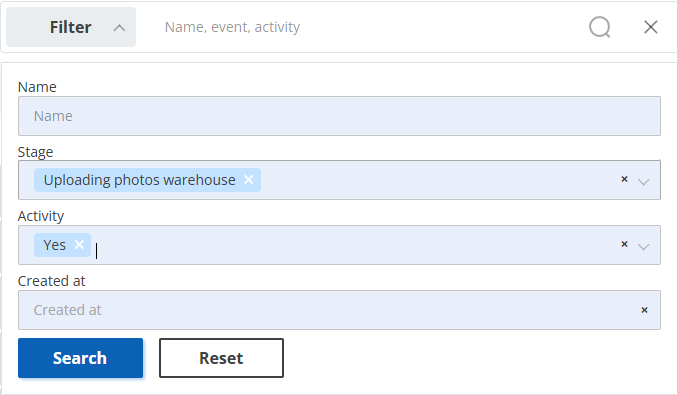Clear the Created at field
The image size is (677, 395).
tap(645, 310)
